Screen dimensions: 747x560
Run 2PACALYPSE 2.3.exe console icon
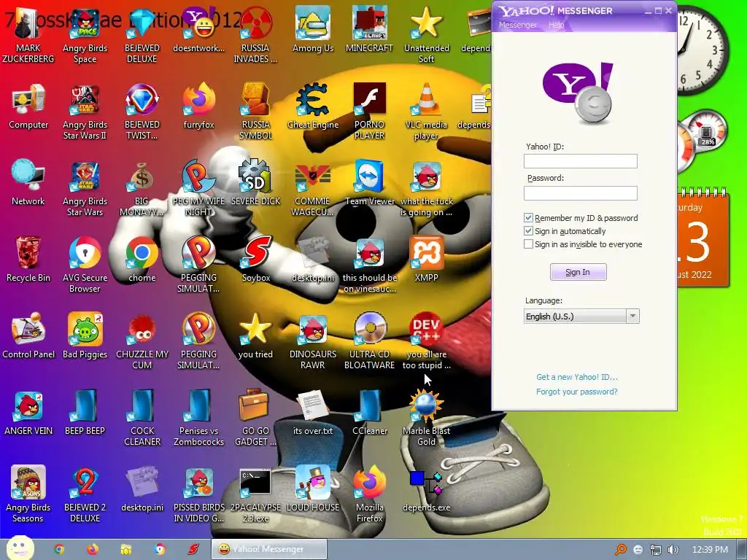[256, 494]
